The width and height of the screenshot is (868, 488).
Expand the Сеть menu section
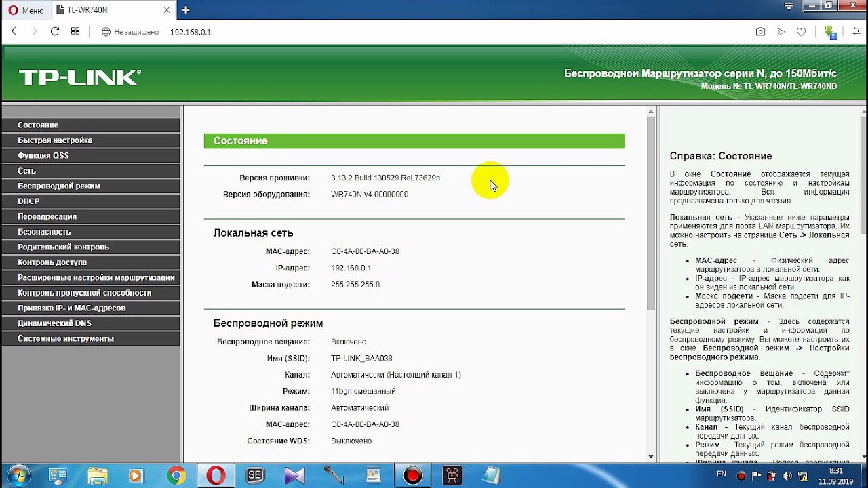pos(91,171)
